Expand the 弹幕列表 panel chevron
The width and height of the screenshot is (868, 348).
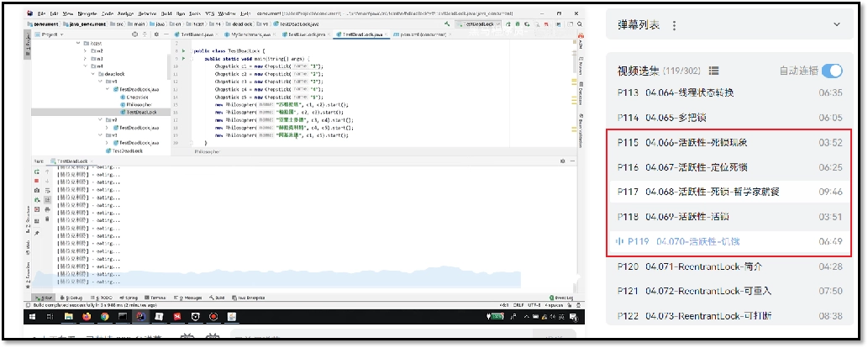click(x=836, y=25)
